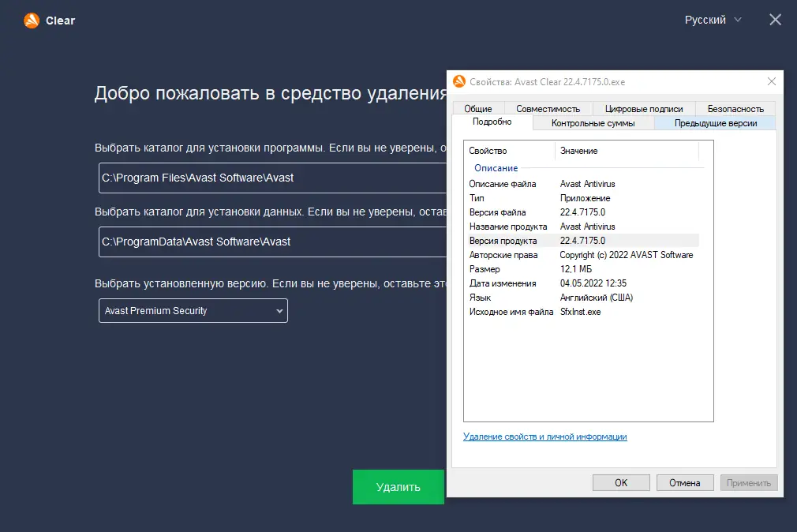
Task: Open the Безопасность tab
Action: coord(735,109)
